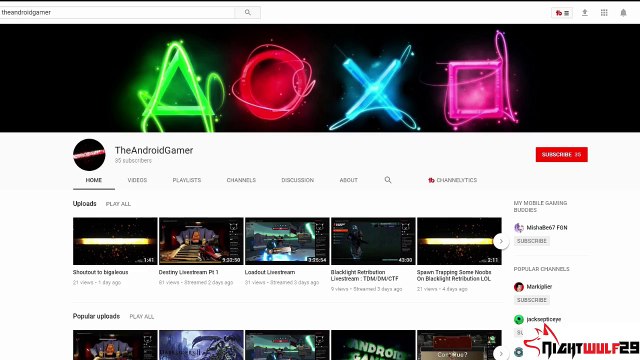This screenshot has width=640, height=360.
Task: Click the '9 views · Streamed 3 days ago' text
Action: pos(367,289)
